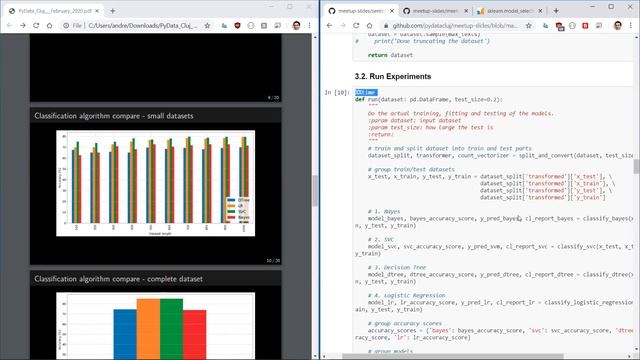The width and height of the screenshot is (640, 360).
Task: Click the complete dataset bar chart
Action: (x=156, y=326)
